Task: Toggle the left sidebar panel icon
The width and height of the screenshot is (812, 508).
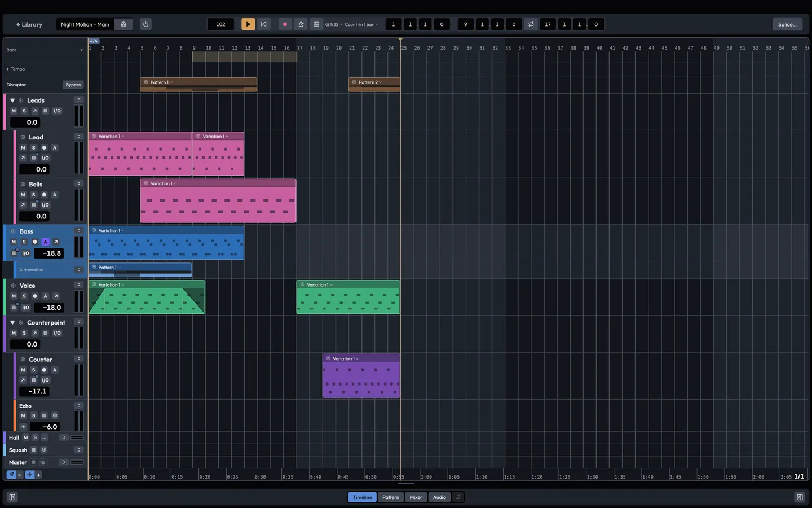Action: coord(12,497)
